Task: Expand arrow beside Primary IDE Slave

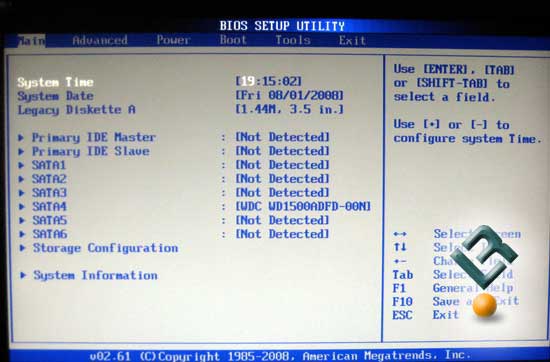Action: [21, 152]
